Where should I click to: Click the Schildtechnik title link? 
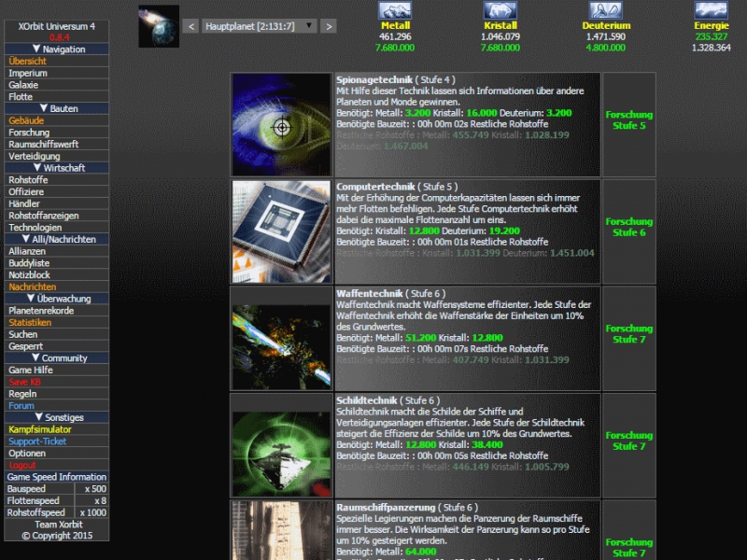click(367, 400)
